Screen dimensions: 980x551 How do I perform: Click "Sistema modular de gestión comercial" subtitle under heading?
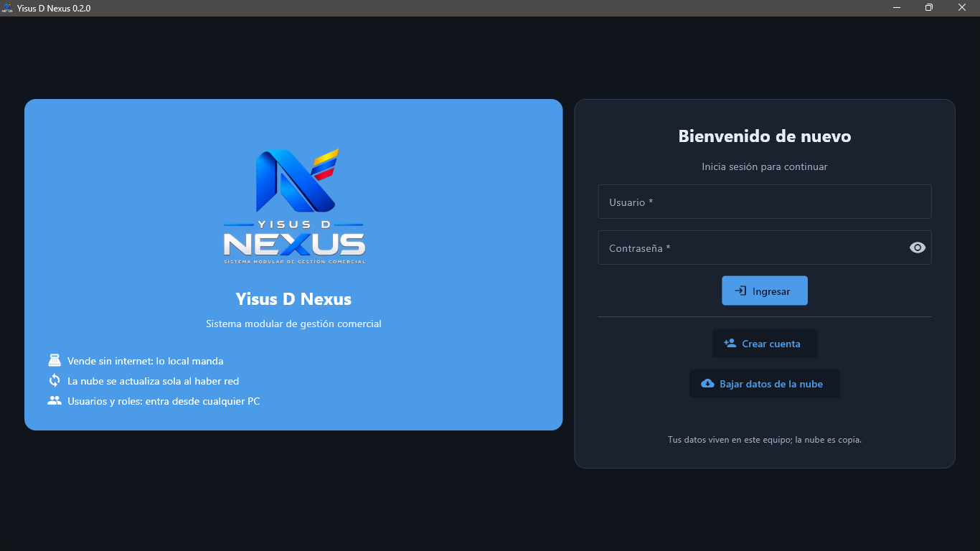click(x=293, y=324)
